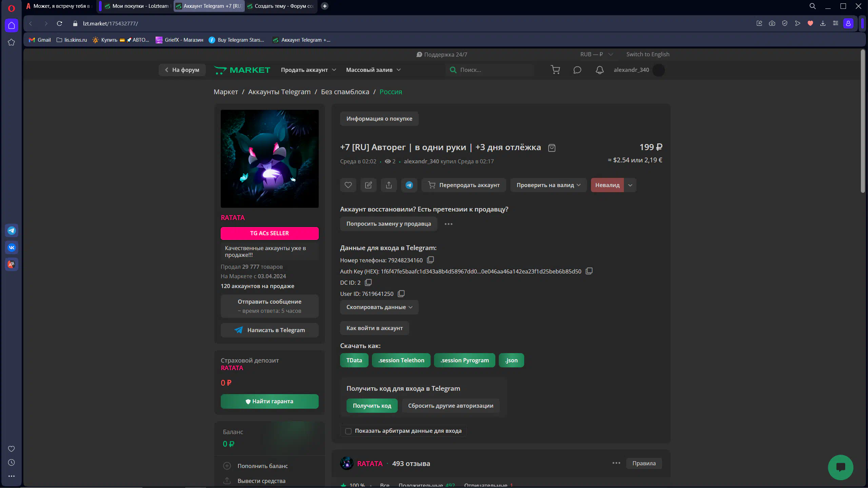This screenshot has width=868, height=488.
Task: Click the blue Telegram icon in action row
Action: [x=409, y=185]
